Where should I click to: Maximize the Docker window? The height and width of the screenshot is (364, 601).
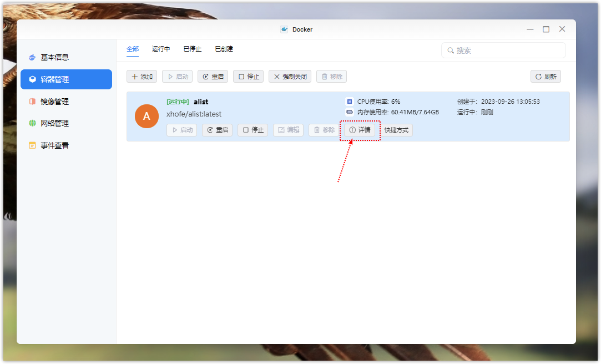click(x=546, y=29)
